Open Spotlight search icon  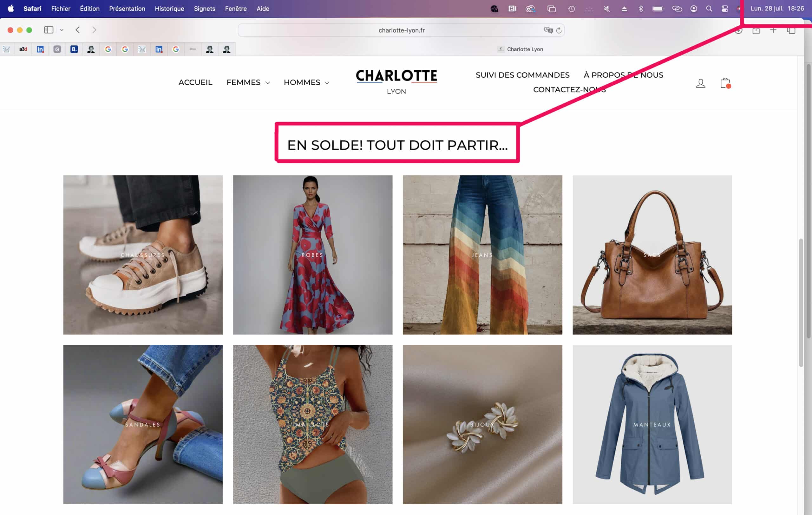point(709,9)
